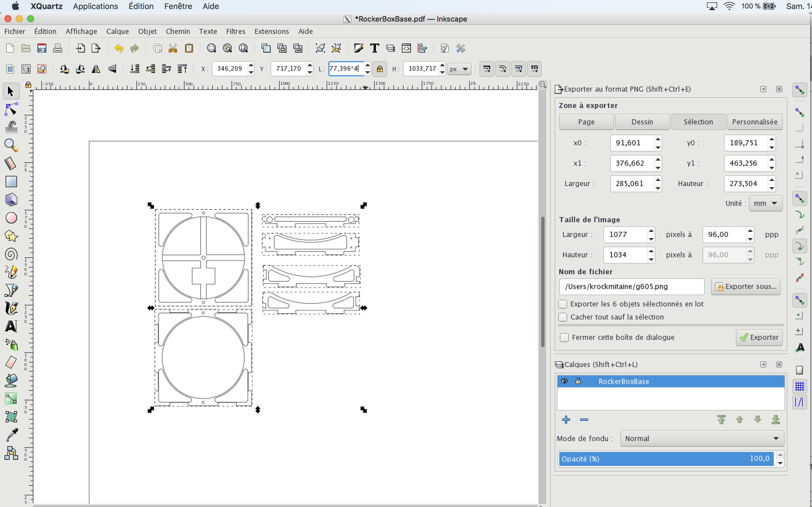Toggle RockerBoxBase layer lock
This screenshot has height=507, width=812.
tap(578, 381)
